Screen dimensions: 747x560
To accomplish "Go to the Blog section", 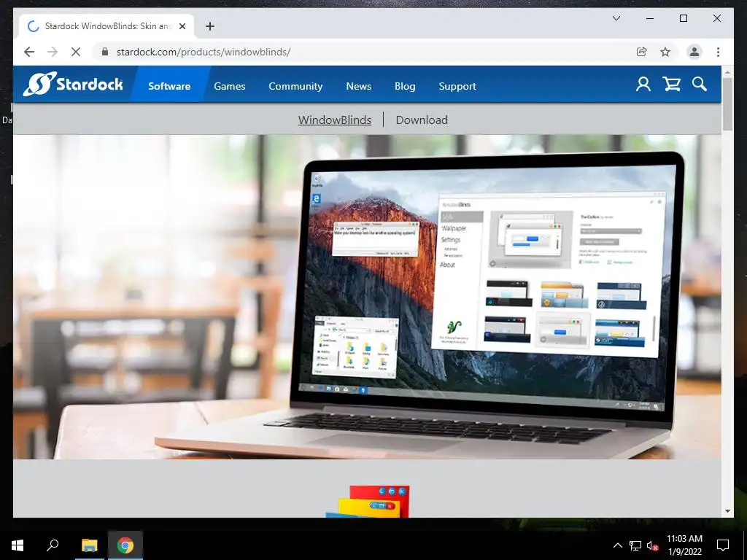I will 405,86.
